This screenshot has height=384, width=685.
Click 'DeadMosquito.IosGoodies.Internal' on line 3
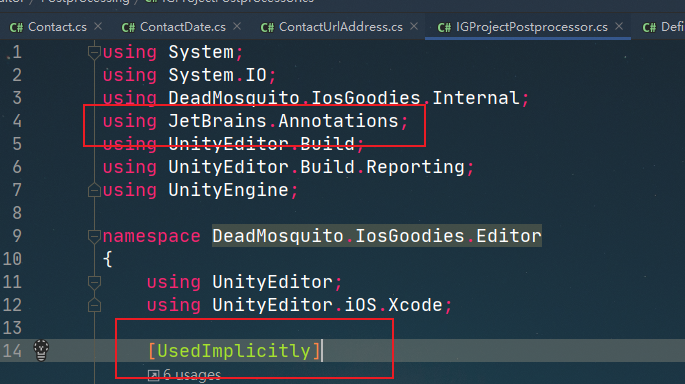pos(344,98)
